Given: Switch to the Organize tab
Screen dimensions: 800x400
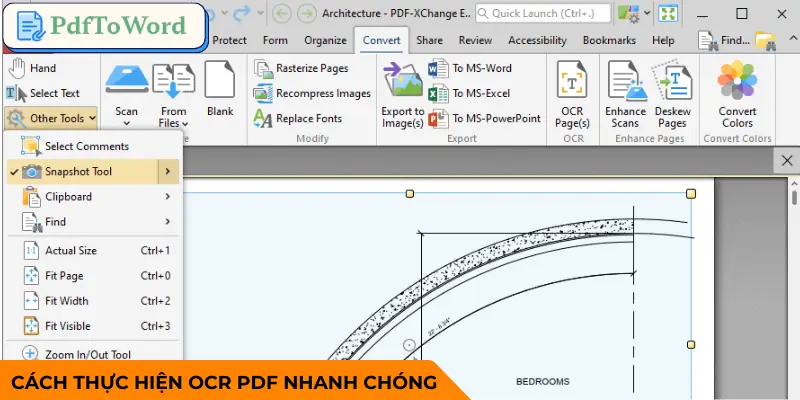Looking at the screenshot, I should coord(326,40).
